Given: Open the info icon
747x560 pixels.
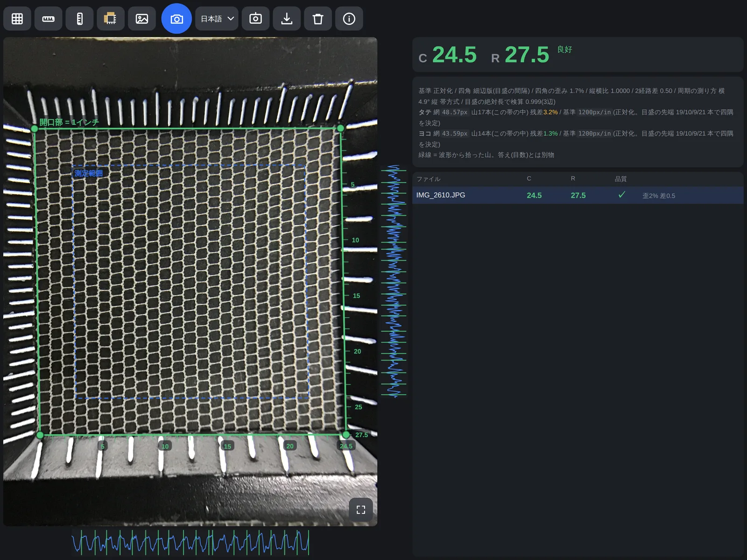Looking at the screenshot, I should click(x=349, y=19).
